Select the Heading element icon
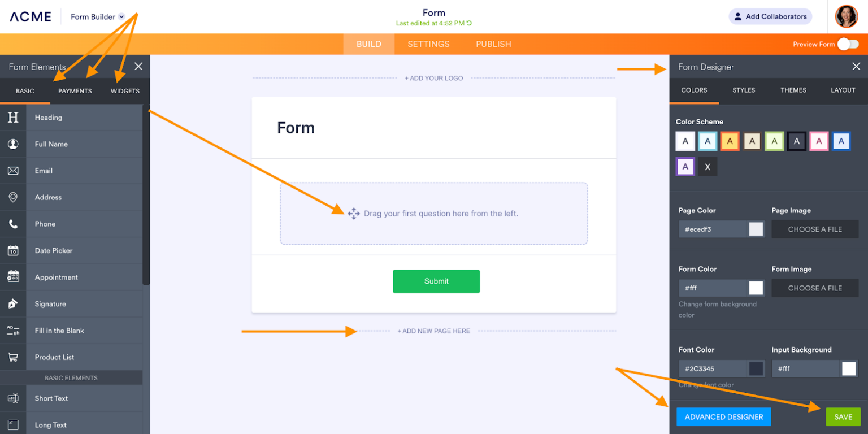 click(12, 117)
